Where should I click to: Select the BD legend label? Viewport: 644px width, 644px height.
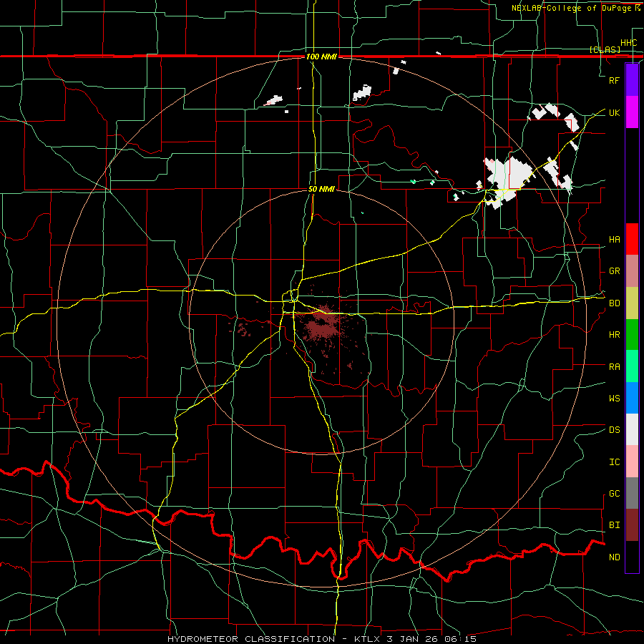(x=615, y=303)
